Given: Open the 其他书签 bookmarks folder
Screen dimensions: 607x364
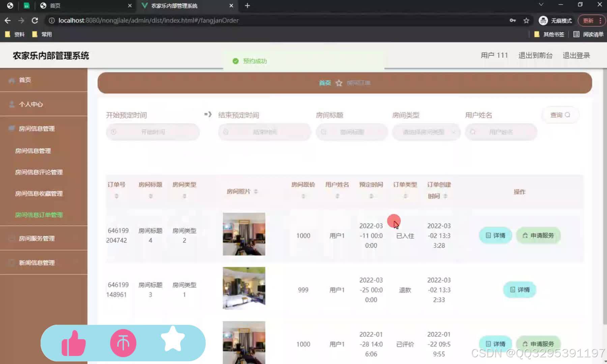Looking at the screenshot, I should tap(549, 34).
